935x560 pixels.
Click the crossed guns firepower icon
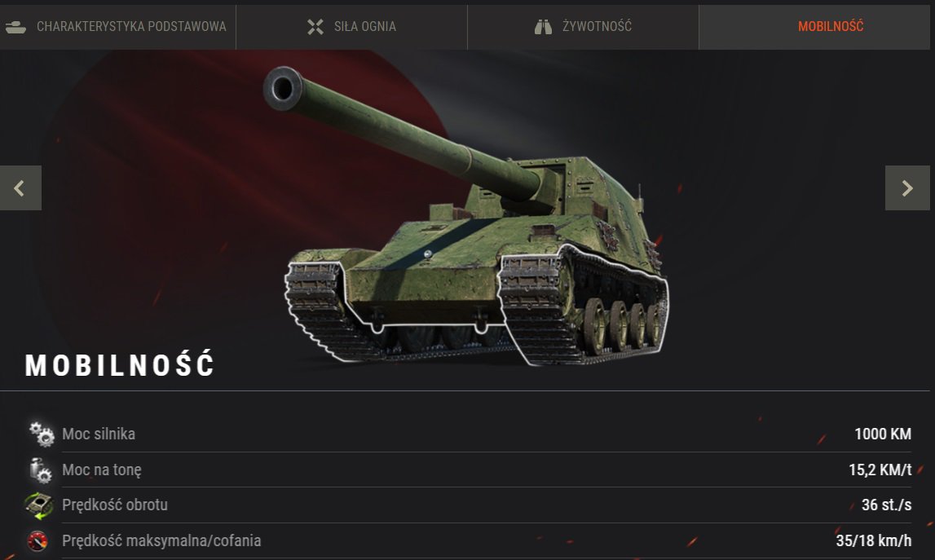pos(315,27)
